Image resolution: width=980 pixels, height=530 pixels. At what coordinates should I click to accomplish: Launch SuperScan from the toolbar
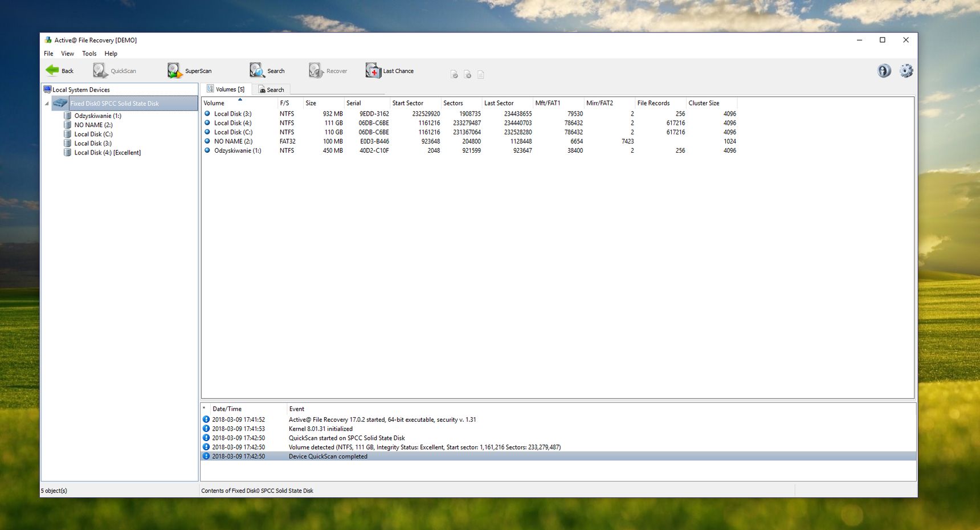pos(189,71)
